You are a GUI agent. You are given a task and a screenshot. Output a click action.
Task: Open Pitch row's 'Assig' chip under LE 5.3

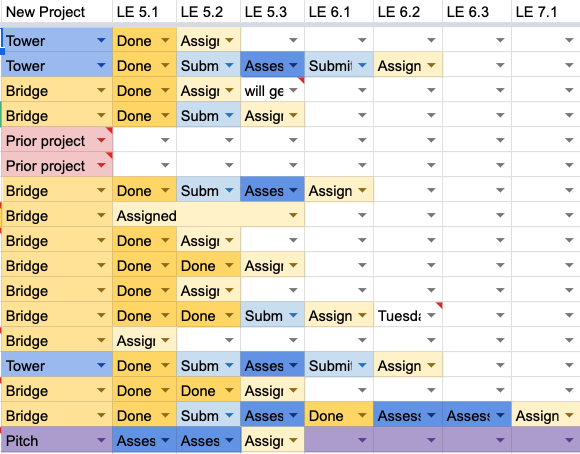pos(272,440)
